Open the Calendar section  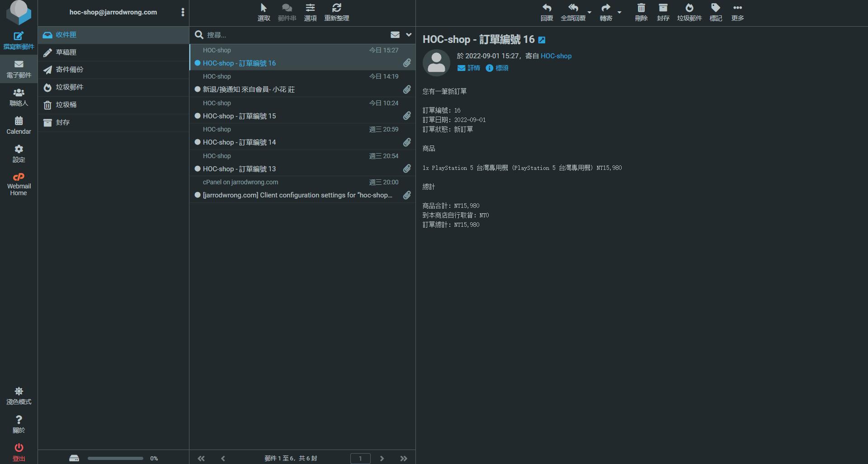pyautogui.click(x=19, y=125)
